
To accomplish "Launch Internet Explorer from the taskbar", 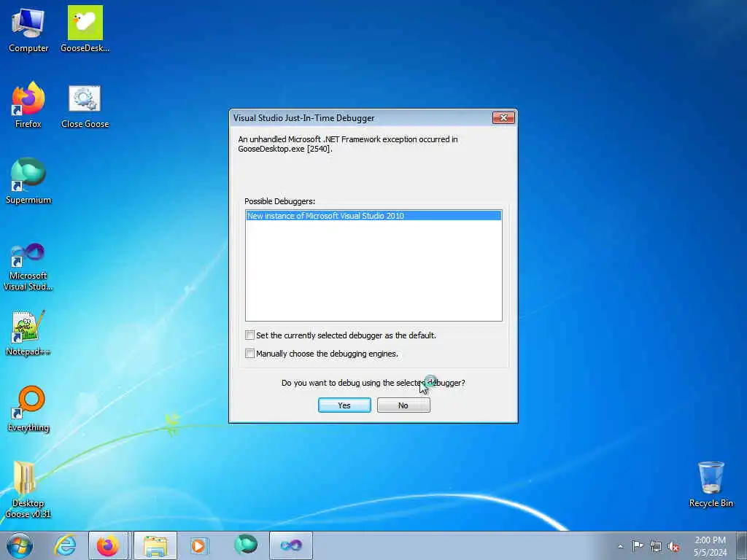I will [65, 545].
